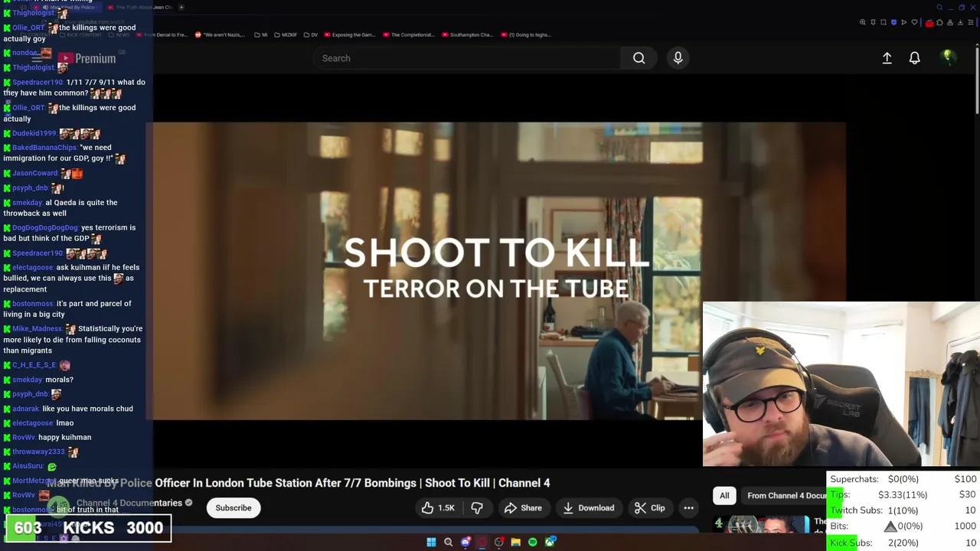Click the red extension icon in browser toolbar
Image resolution: width=980 pixels, height=551 pixels.
929,23
